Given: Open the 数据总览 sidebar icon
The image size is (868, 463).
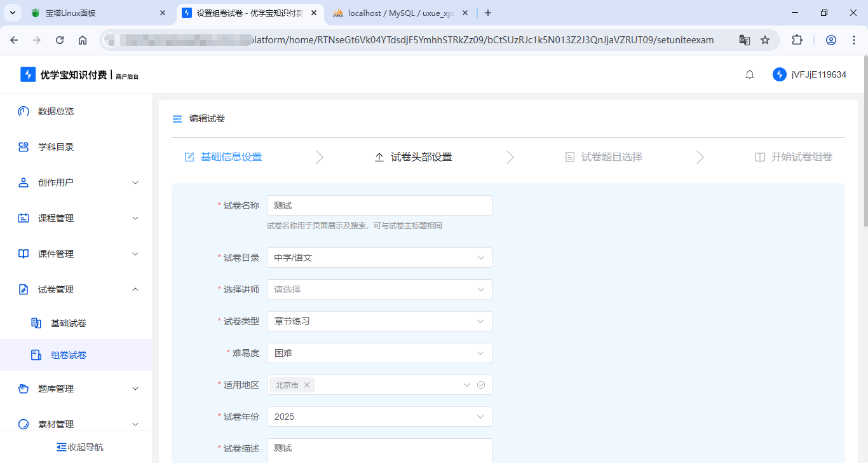Looking at the screenshot, I should tap(23, 111).
